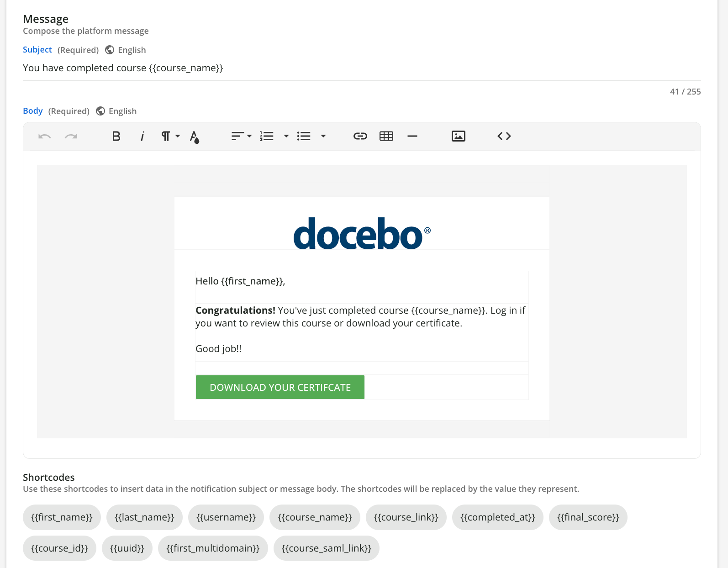Image resolution: width=728 pixels, height=568 pixels.
Task: Click the bold Congratulations! text
Action: (x=235, y=310)
